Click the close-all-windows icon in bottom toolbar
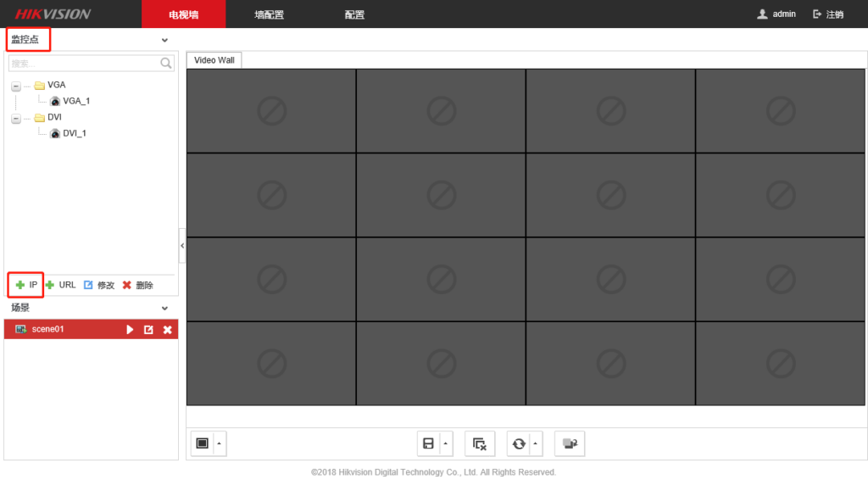The height and width of the screenshot is (485, 868). (x=480, y=443)
